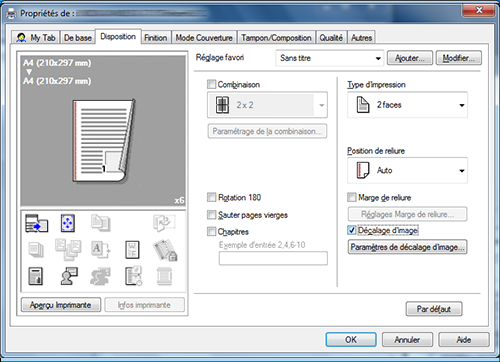Click the page with clock timestamp icon
The height and width of the screenshot is (362, 500).
133,276
